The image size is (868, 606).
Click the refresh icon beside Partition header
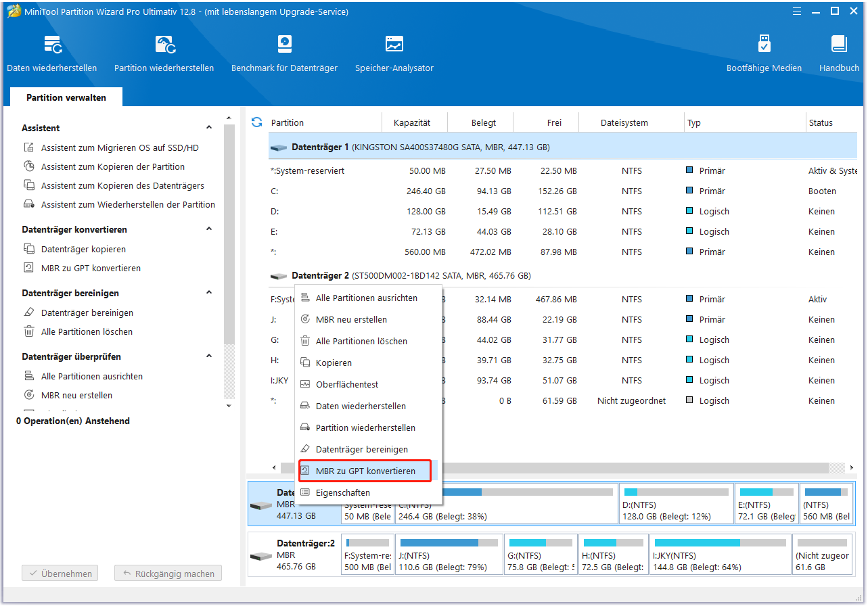tap(256, 122)
